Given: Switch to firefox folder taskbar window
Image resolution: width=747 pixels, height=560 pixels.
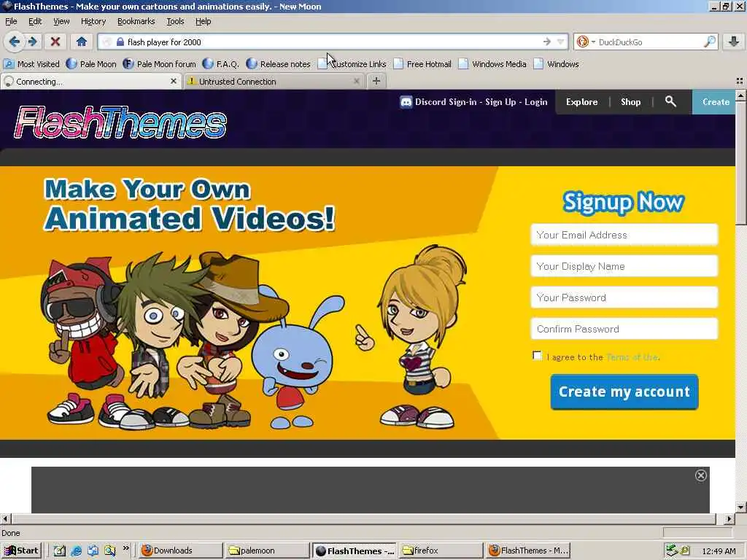Looking at the screenshot, I should click(x=441, y=551).
